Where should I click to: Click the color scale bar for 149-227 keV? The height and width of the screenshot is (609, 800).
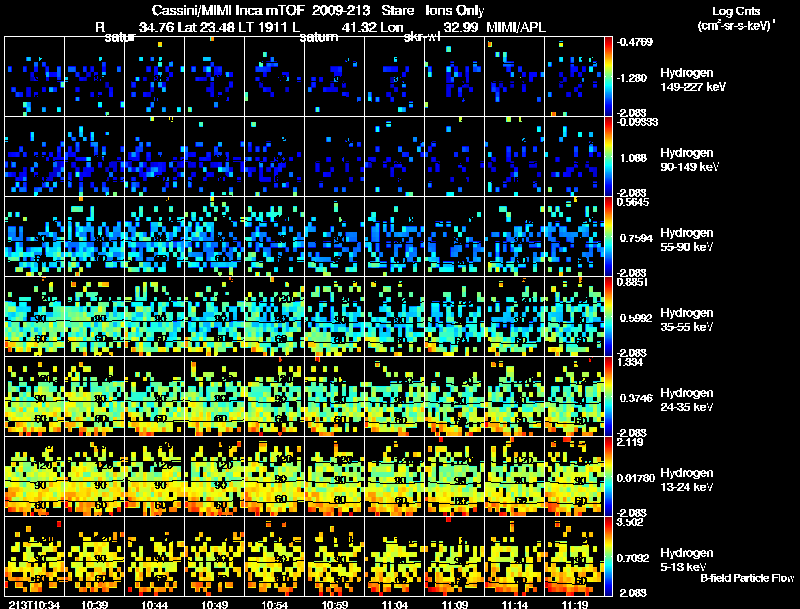click(608, 76)
